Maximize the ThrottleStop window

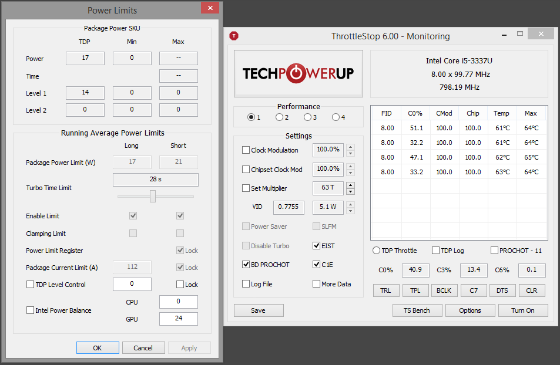[x=520, y=34]
